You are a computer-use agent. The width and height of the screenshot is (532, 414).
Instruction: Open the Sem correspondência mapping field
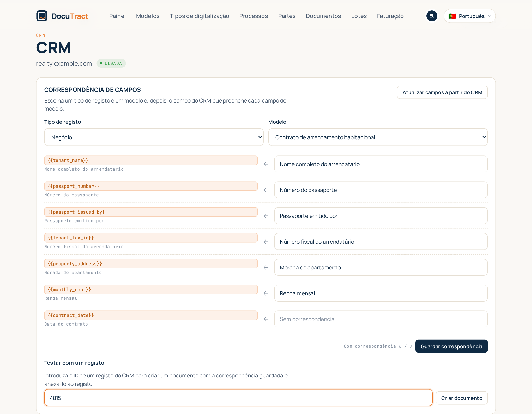(x=381, y=319)
